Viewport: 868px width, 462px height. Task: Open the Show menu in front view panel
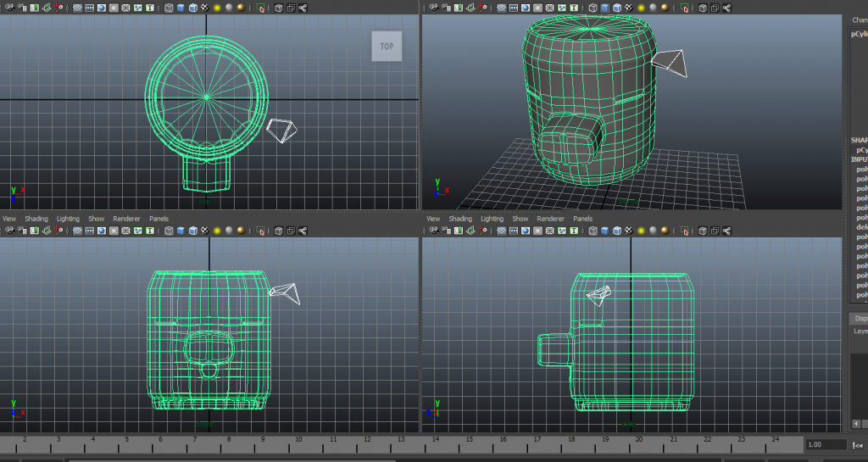click(x=97, y=219)
